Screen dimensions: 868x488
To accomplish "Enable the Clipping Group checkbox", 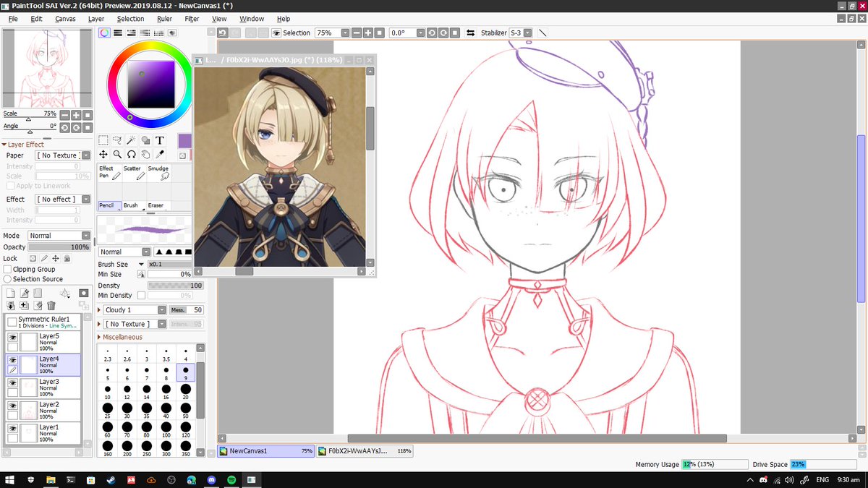I will pos(7,268).
